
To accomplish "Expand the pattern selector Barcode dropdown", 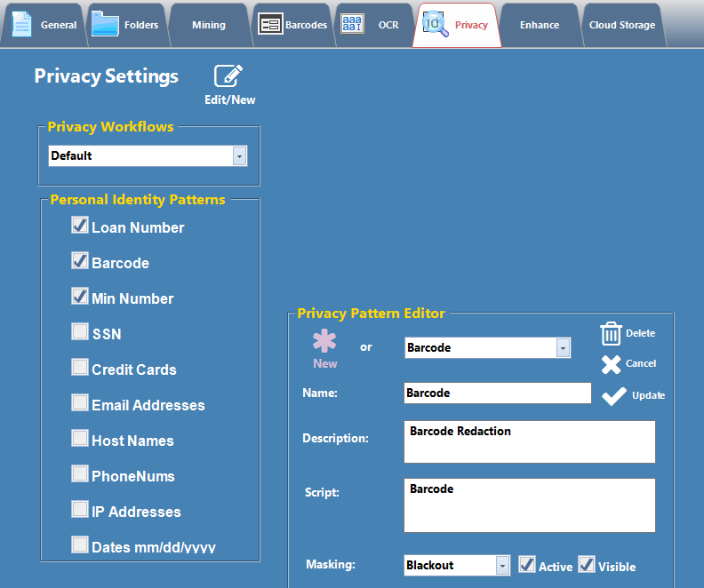I will coord(563,348).
